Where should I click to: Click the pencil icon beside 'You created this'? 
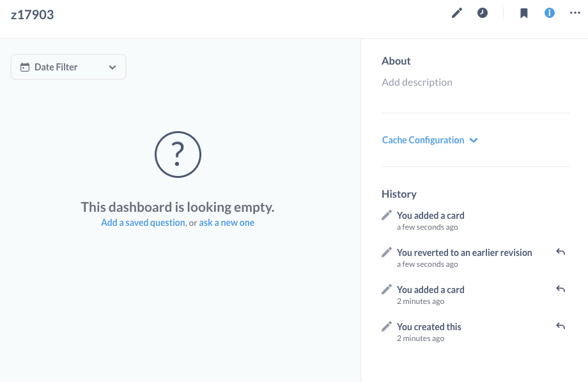pos(386,326)
